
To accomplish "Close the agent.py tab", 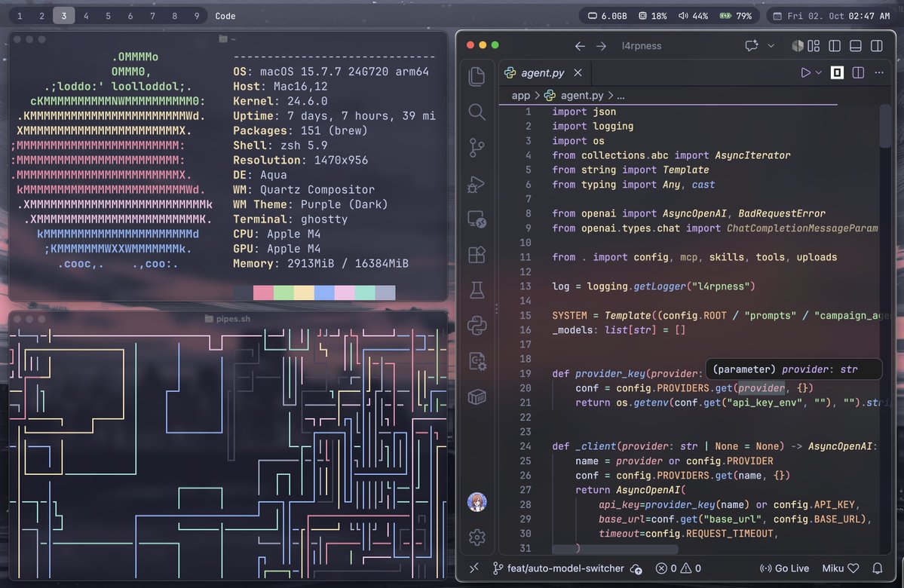I will [x=578, y=72].
